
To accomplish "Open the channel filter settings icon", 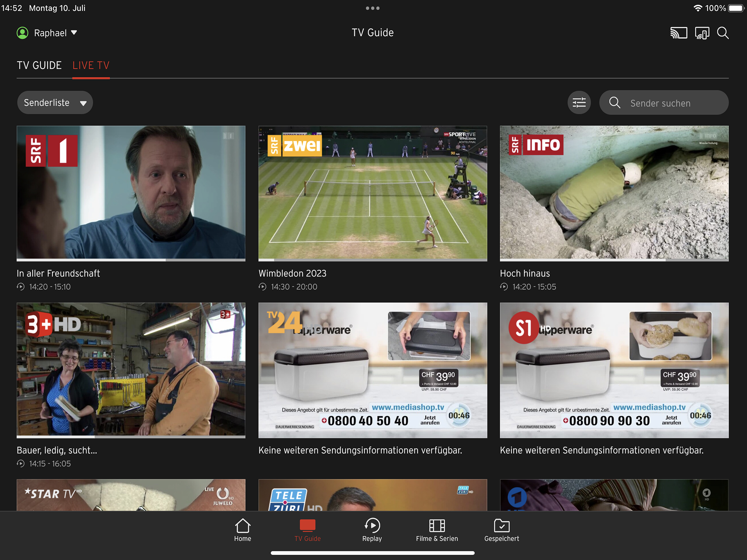I will [579, 102].
